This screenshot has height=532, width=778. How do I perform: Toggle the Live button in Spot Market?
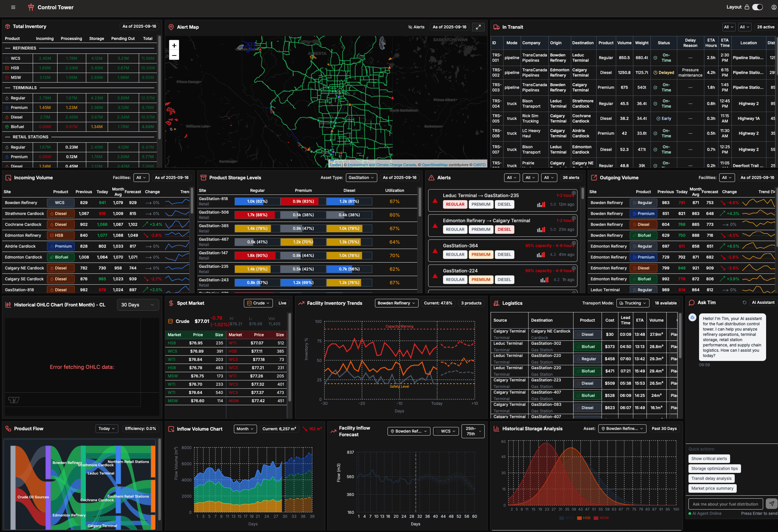pos(282,303)
